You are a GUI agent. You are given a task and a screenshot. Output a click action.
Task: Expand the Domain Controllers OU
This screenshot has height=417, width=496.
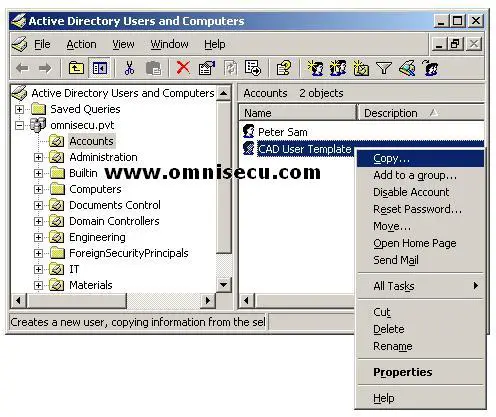[x=38, y=221]
